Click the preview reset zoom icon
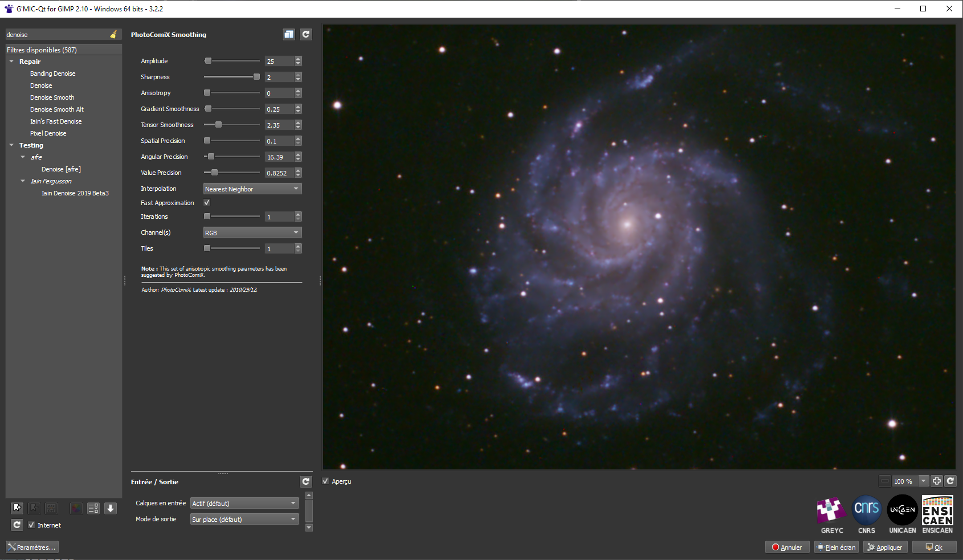The image size is (963, 560). [x=950, y=481]
